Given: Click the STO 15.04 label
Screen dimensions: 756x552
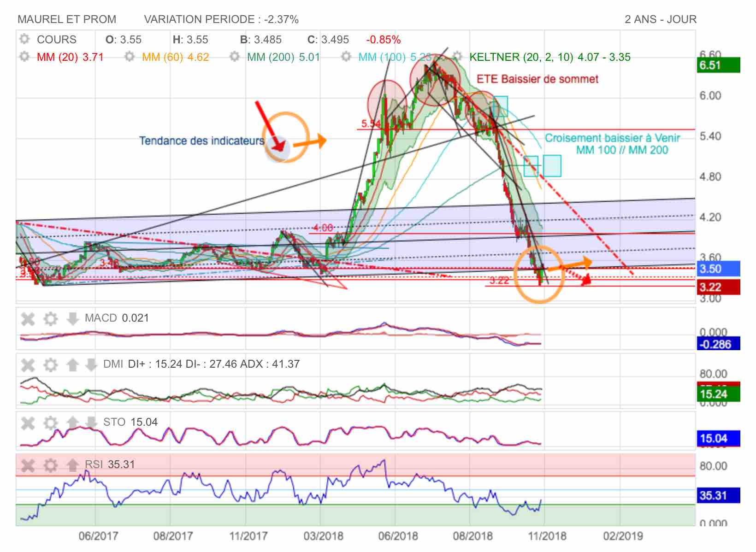Looking at the screenshot, I should click(130, 422).
